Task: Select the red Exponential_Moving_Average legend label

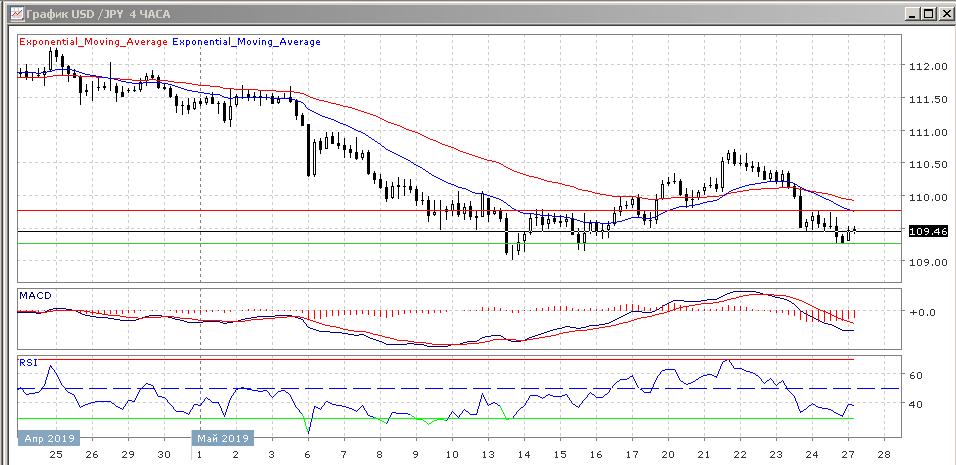Action: click(94, 42)
